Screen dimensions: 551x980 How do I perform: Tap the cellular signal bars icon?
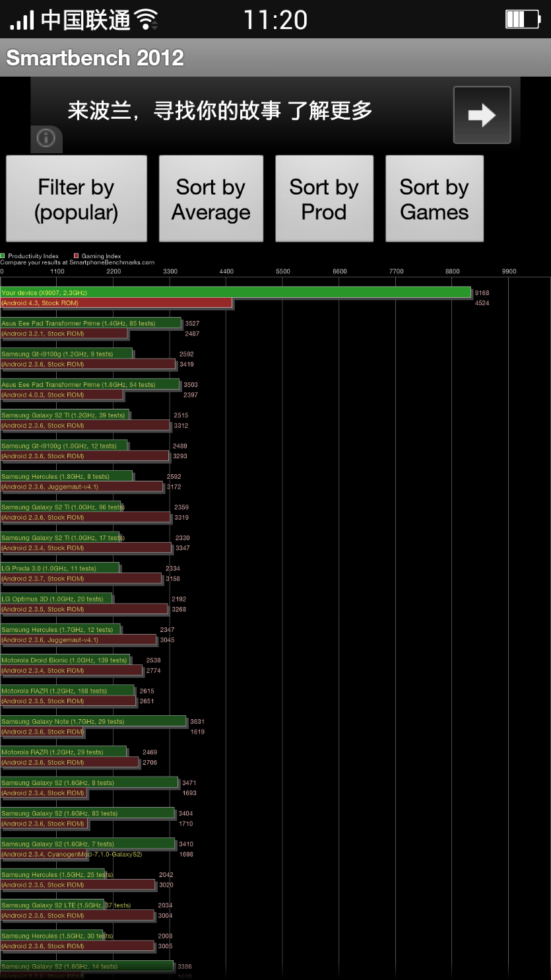click(x=22, y=20)
